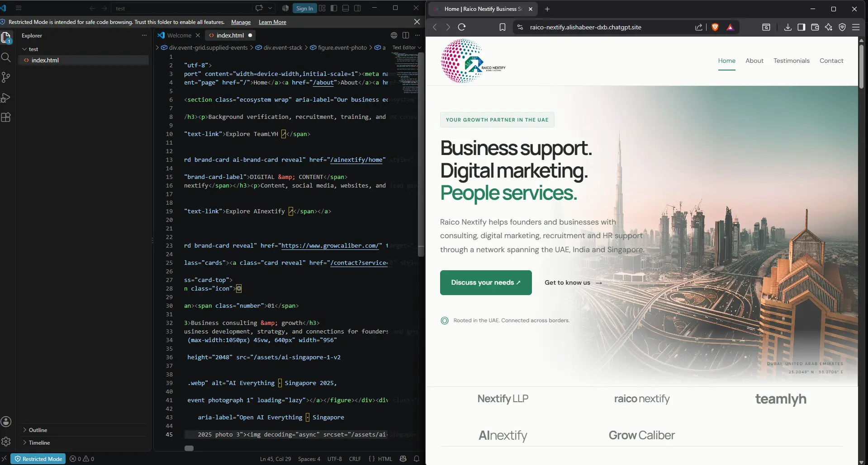This screenshot has width=868, height=465.
Task: Click the Brave Rewards triangle icon
Action: click(730, 27)
